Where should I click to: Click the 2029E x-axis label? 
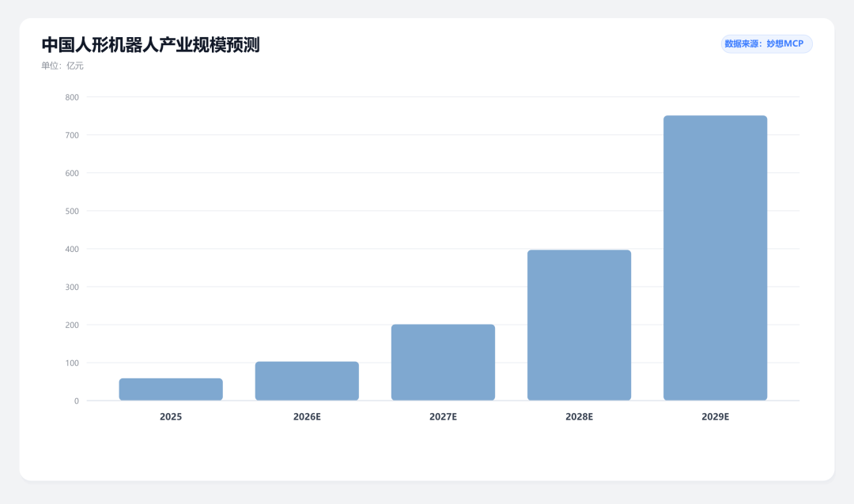(715, 417)
